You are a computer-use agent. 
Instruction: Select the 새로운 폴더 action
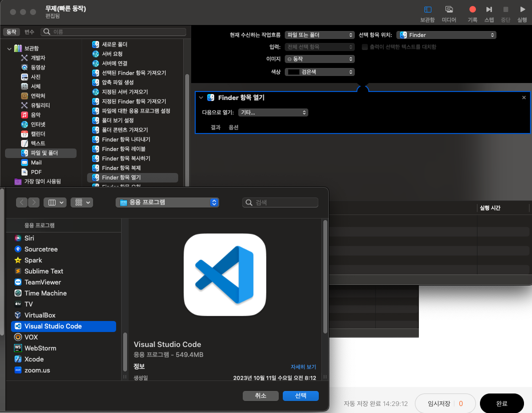coord(114,44)
